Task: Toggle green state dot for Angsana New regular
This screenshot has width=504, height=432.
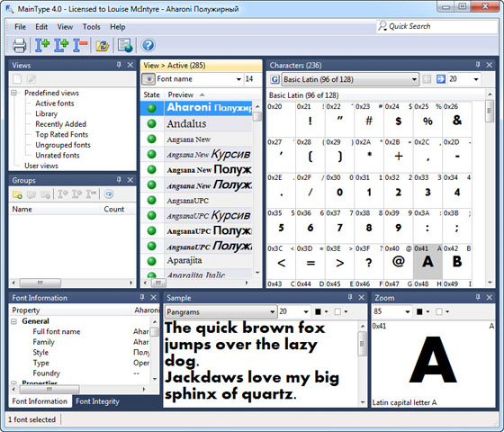Action: pos(152,139)
